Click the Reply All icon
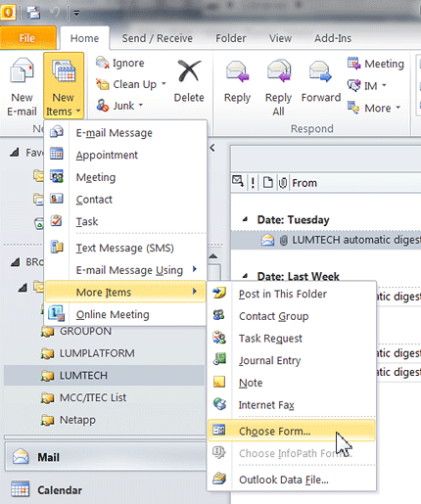Screen dimensions: 421x504 pyautogui.click(x=278, y=70)
